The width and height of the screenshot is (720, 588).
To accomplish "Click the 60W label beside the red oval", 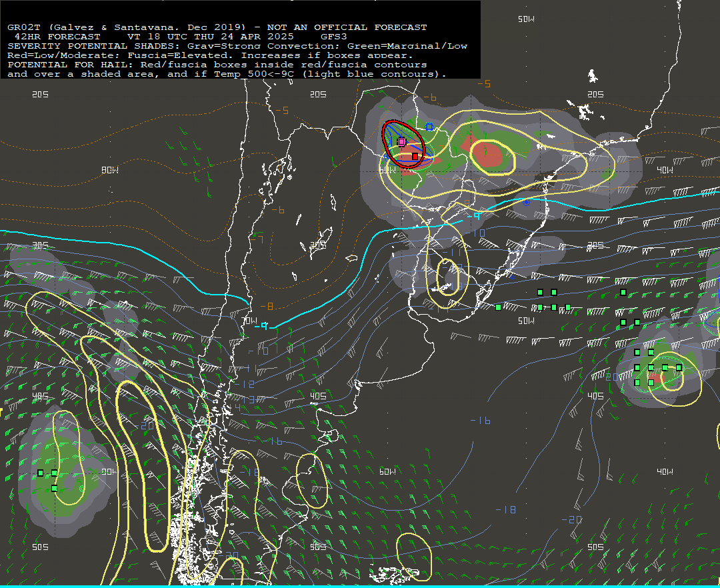I will pos(387,170).
